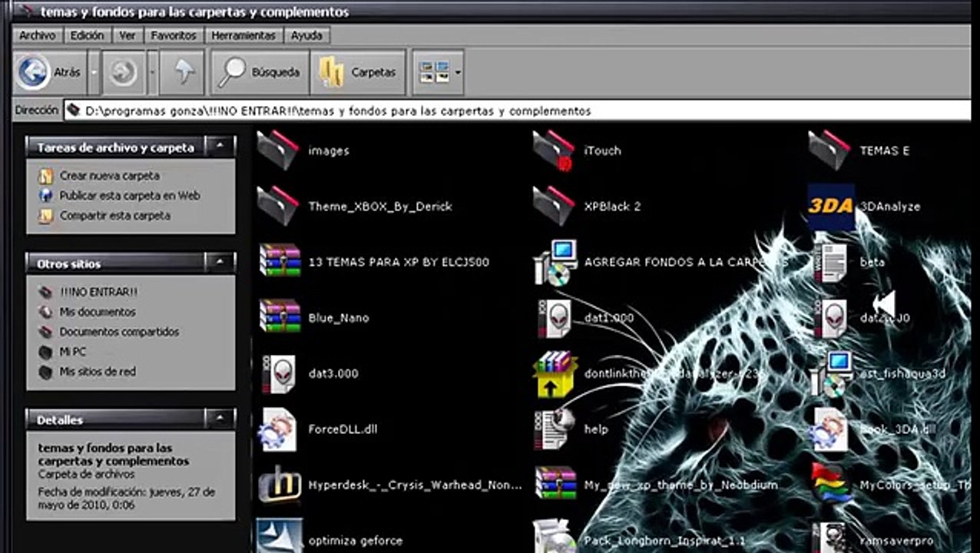
Task: Collapse the Otros sitios panel
Action: (x=221, y=263)
